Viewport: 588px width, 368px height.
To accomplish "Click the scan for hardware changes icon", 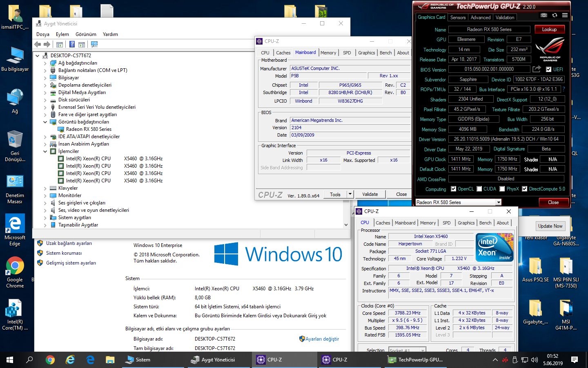I will pyautogui.click(x=94, y=44).
